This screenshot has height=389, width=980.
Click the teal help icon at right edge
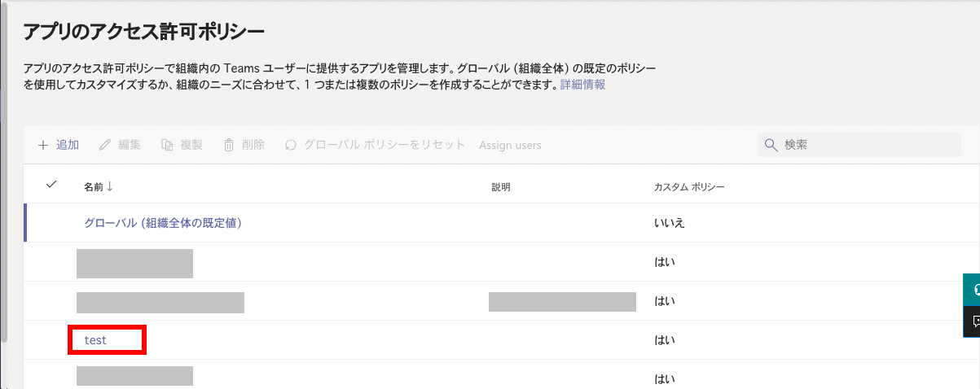(972, 290)
